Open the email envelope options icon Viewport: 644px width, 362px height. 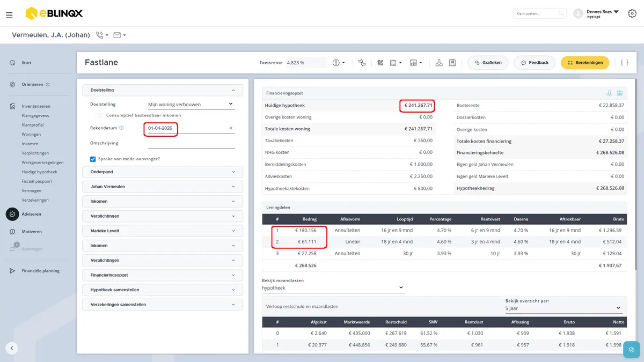click(120, 35)
